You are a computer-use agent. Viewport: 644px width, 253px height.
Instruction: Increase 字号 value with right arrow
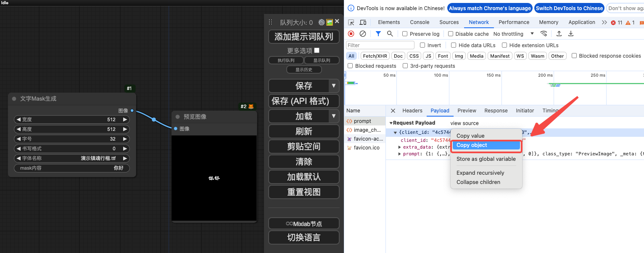[x=125, y=139]
